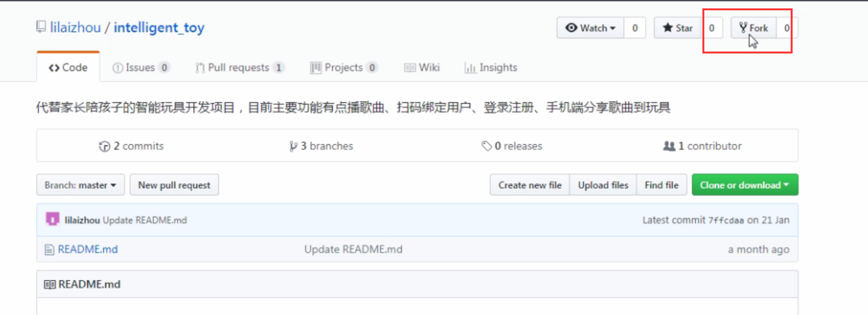
Task: Click the tag icon beside 0 releases
Action: (487, 146)
